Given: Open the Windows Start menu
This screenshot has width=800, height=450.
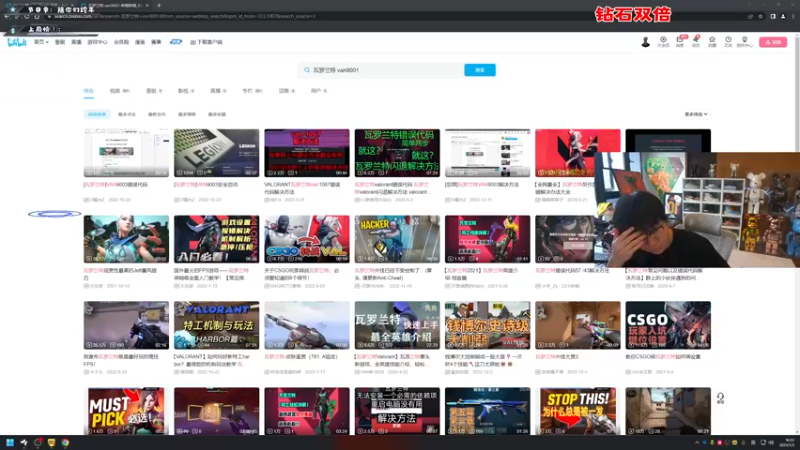Looking at the screenshot, I should coord(10,442).
